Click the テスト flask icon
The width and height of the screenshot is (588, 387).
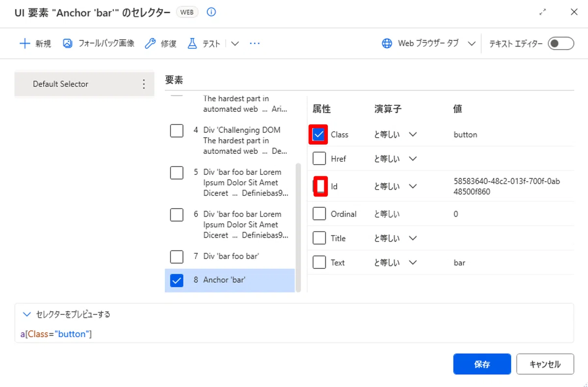pos(193,44)
